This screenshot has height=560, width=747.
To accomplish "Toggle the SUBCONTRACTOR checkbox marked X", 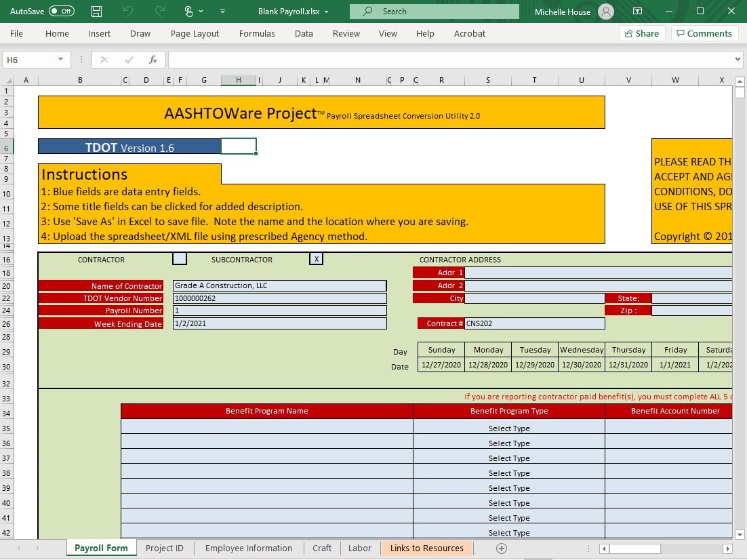I will 317,259.
